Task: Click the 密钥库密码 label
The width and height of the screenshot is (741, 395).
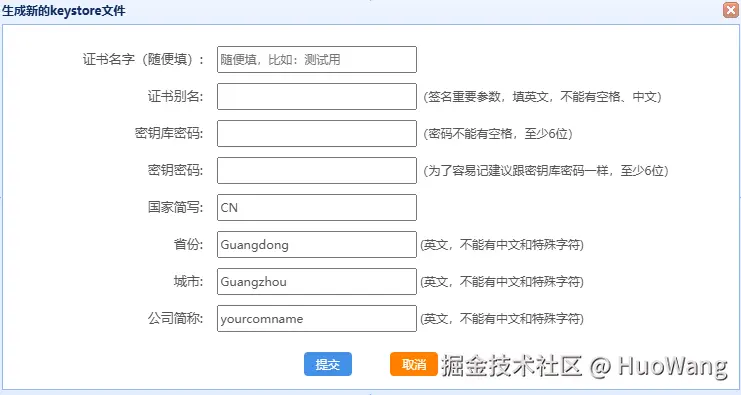Action: coord(169,133)
